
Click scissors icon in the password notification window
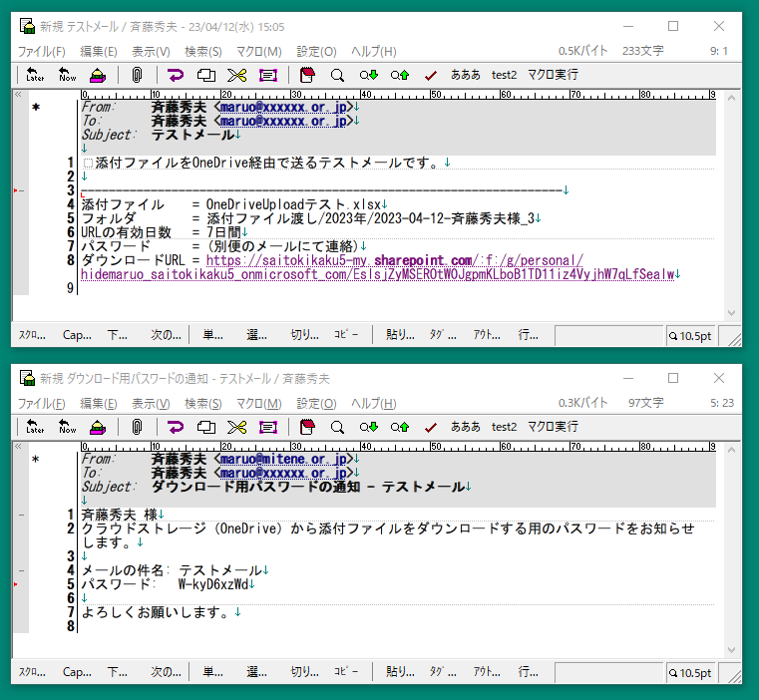(236, 427)
